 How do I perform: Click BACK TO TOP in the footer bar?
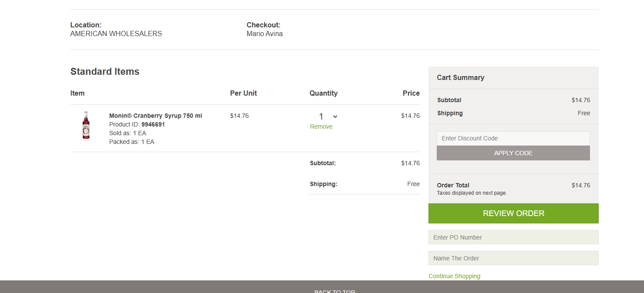pyautogui.click(x=335, y=291)
